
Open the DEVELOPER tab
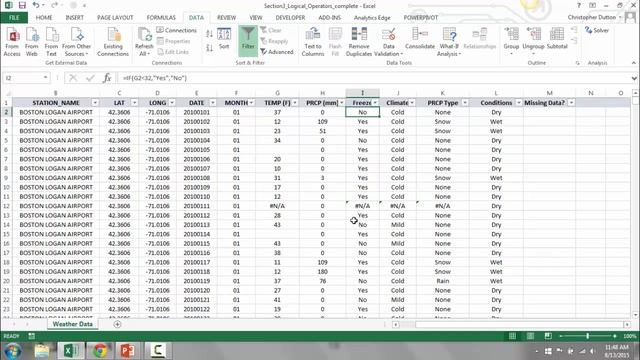click(x=290, y=18)
